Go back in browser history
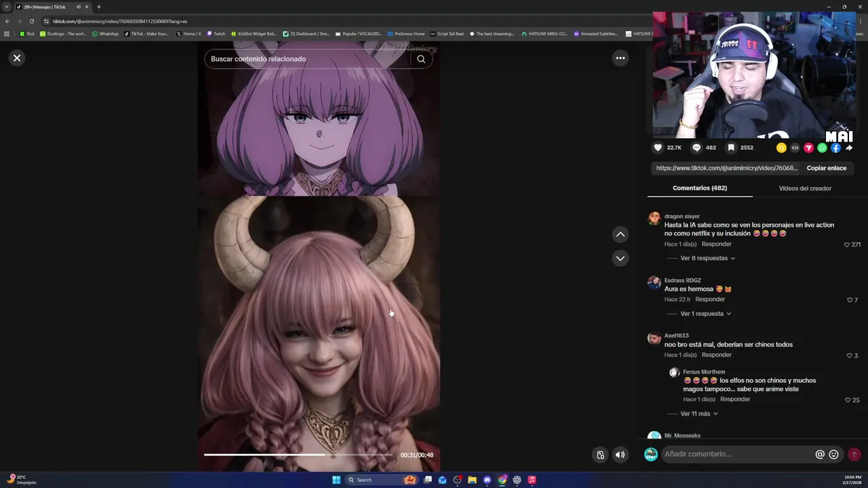The image size is (868, 488). coord(7,21)
